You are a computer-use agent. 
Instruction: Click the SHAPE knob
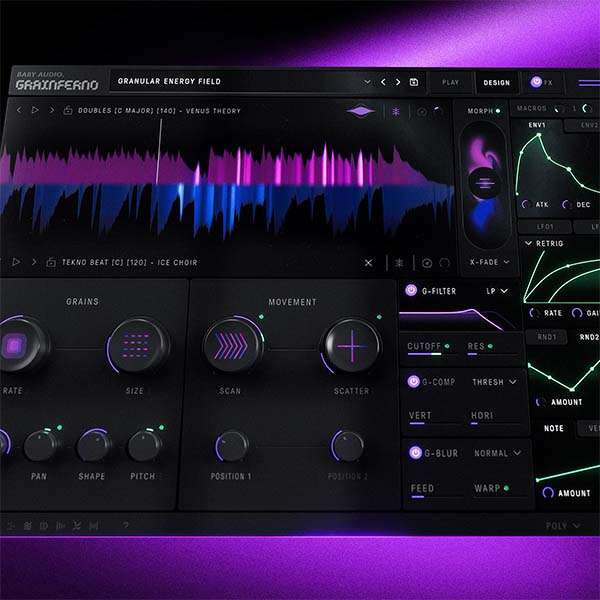(92, 446)
